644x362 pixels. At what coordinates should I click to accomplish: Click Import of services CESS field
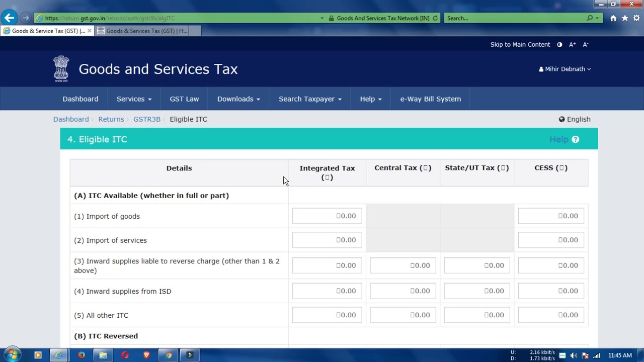click(x=551, y=240)
